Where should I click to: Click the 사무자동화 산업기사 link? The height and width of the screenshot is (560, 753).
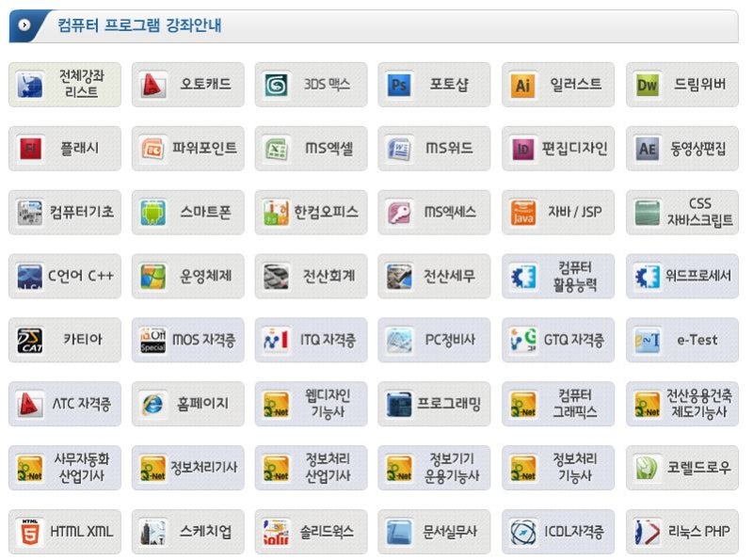tap(65, 468)
